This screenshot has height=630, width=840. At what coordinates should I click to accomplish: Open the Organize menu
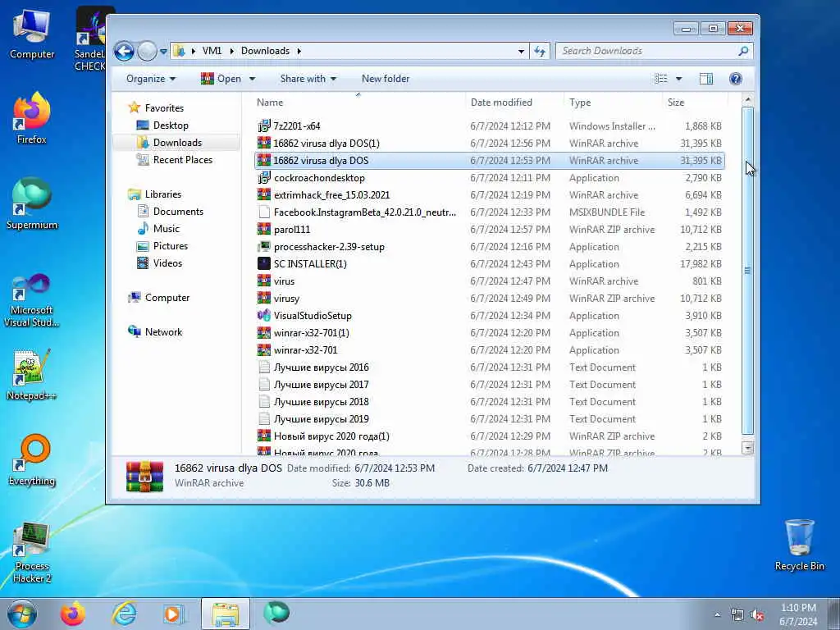click(151, 79)
